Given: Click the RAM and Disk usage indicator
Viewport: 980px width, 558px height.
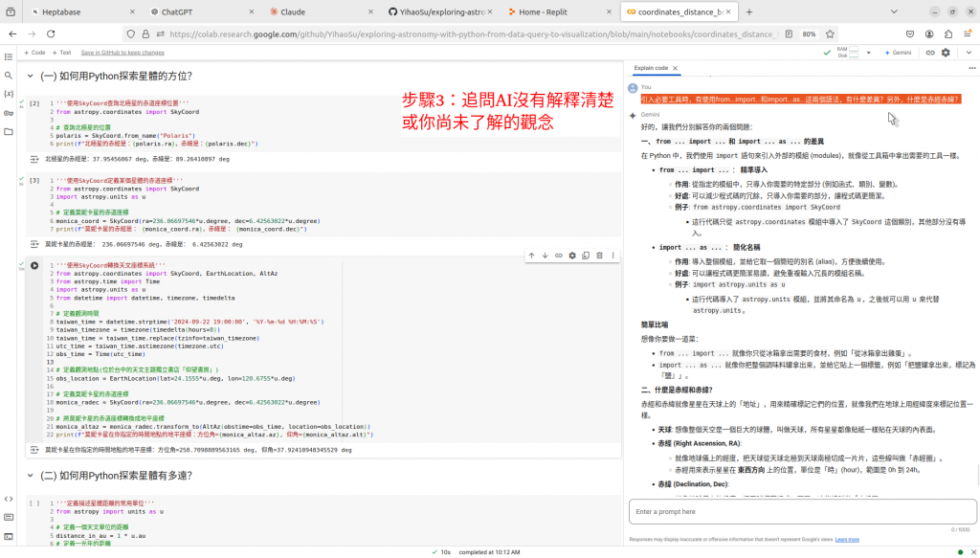Looking at the screenshot, I should coord(848,53).
